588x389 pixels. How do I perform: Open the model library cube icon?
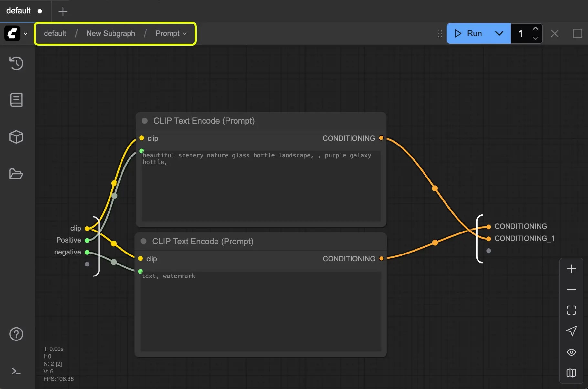pyautogui.click(x=16, y=137)
